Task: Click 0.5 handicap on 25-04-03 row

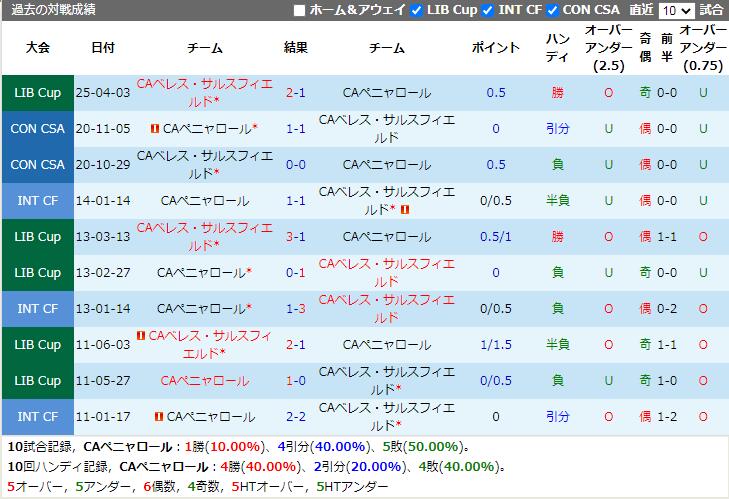Action: click(496, 93)
